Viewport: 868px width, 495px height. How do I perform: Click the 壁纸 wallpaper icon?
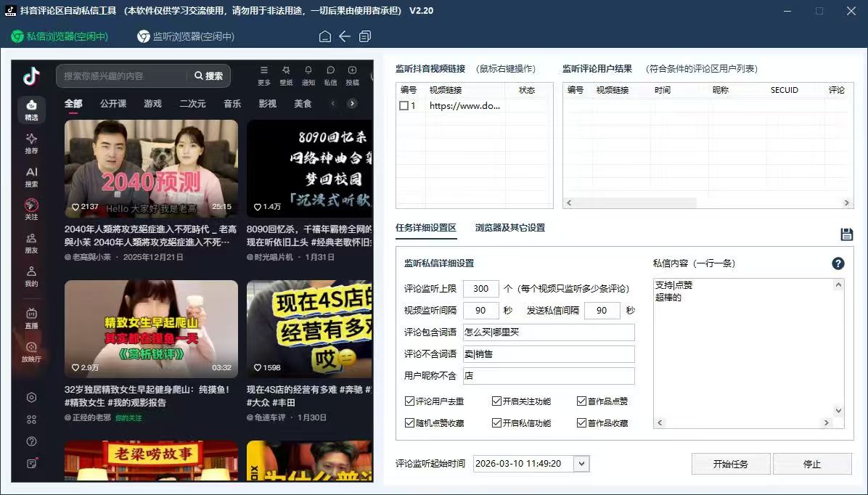coord(286,76)
